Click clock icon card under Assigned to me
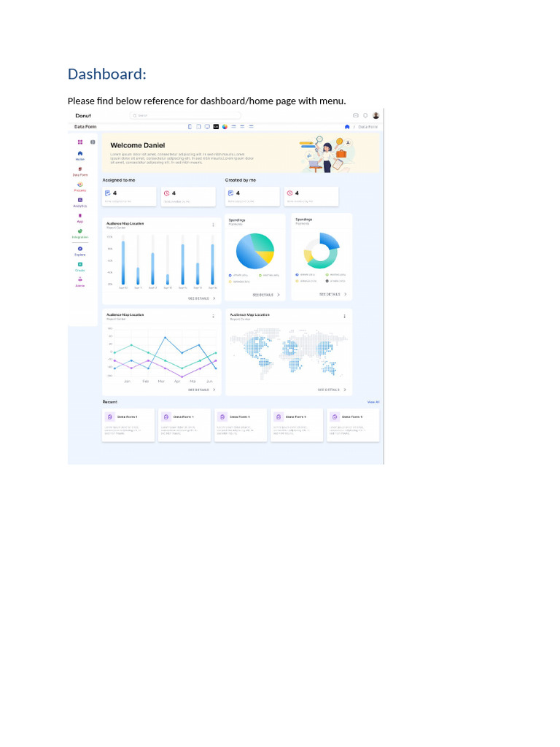This screenshot has width=560, height=747. pyautogui.click(x=189, y=196)
